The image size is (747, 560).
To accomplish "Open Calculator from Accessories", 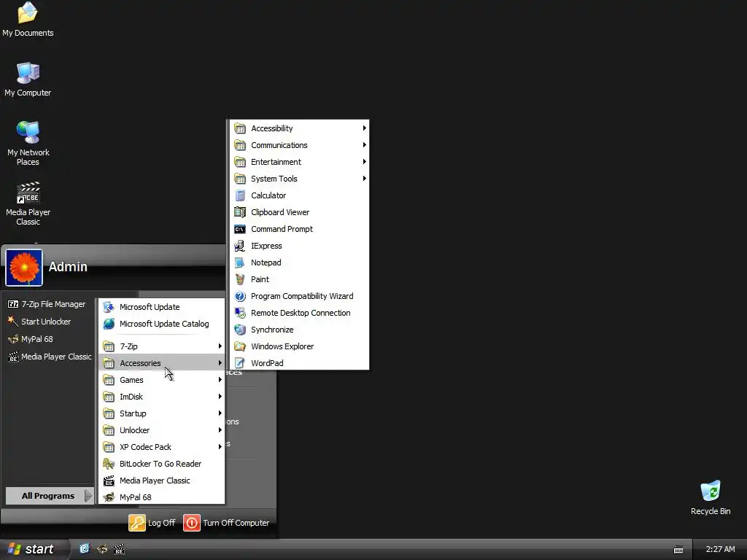I will click(x=299, y=195).
